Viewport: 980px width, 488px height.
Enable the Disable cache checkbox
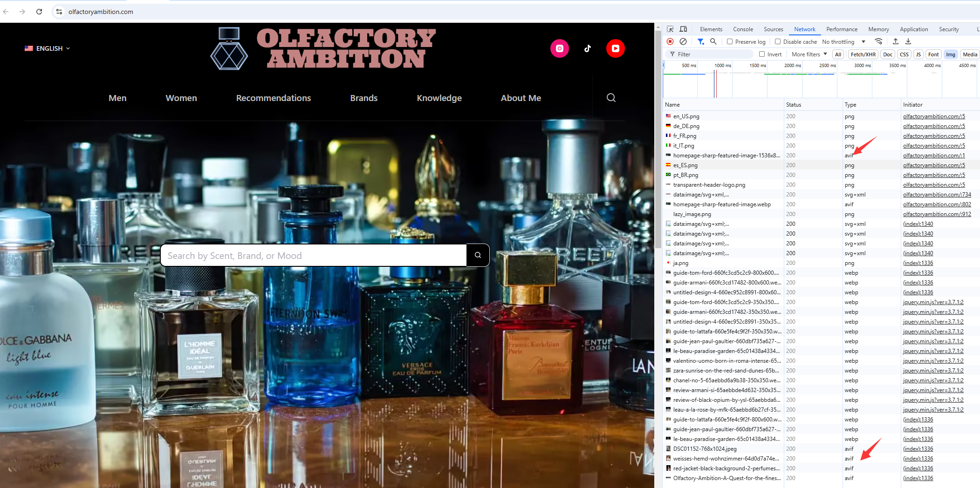click(778, 41)
